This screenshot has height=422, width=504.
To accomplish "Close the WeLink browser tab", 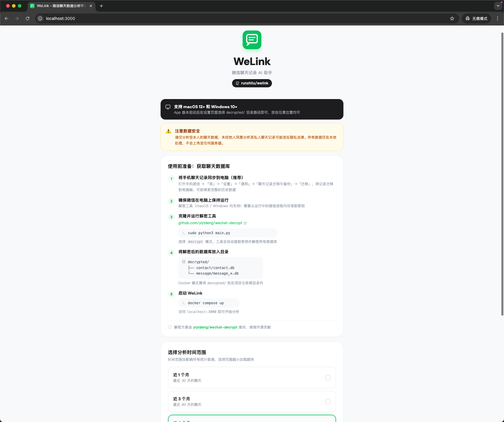I will point(91,6).
